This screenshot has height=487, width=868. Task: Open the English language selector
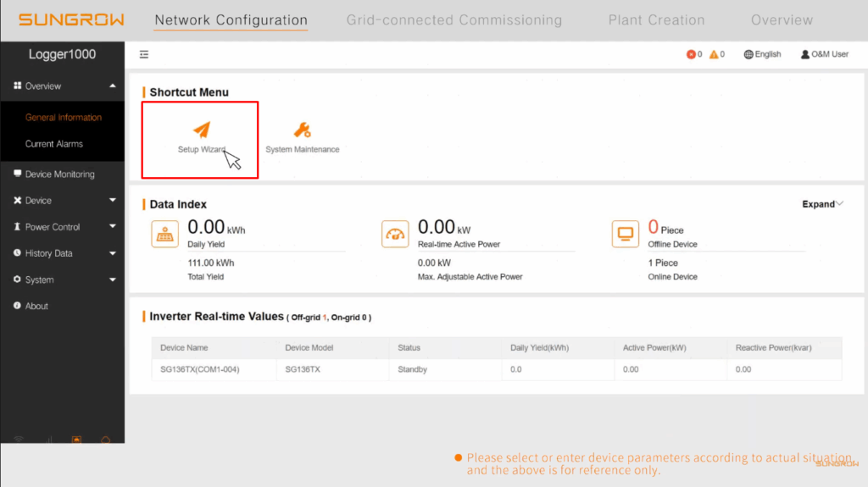762,54
